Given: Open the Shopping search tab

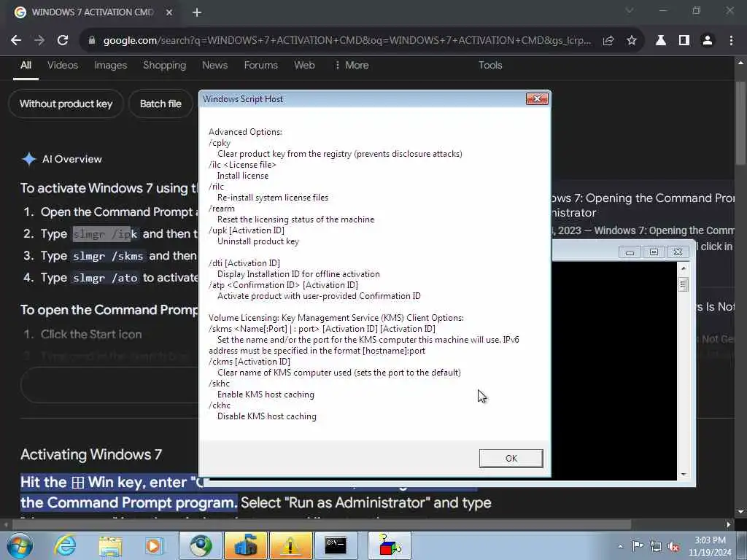Looking at the screenshot, I should pyautogui.click(x=164, y=65).
